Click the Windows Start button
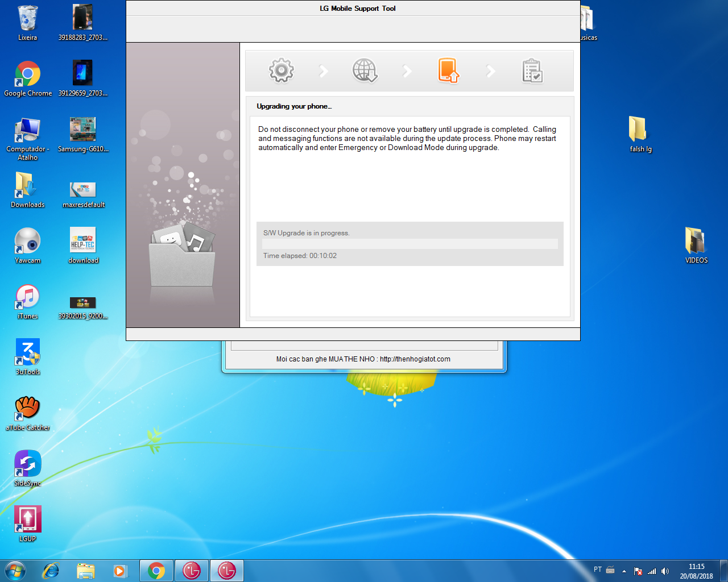The width and height of the screenshot is (728, 582). pos(15,571)
